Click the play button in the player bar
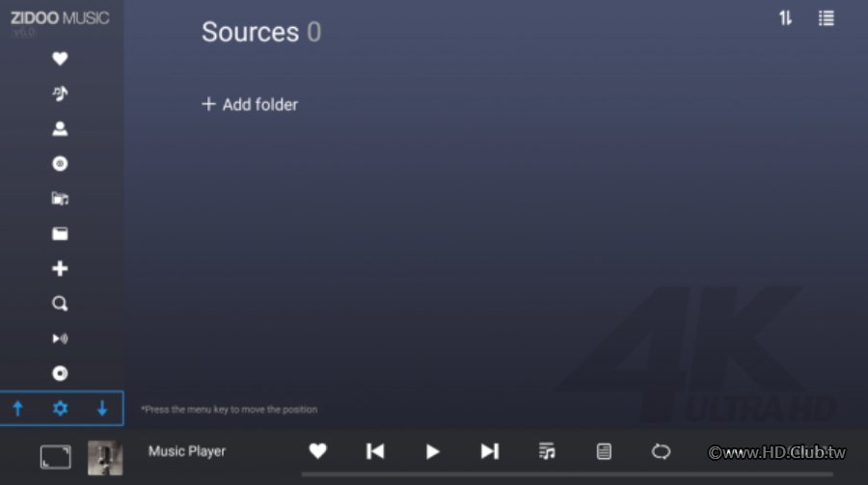The width and height of the screenshot is (868, 485). click(x=432, y=452)
